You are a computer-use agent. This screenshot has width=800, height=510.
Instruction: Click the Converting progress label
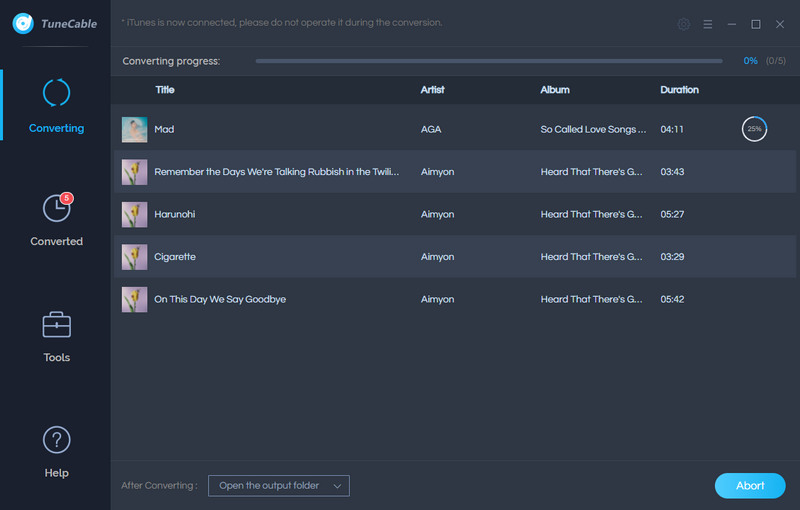click(171, 61)
